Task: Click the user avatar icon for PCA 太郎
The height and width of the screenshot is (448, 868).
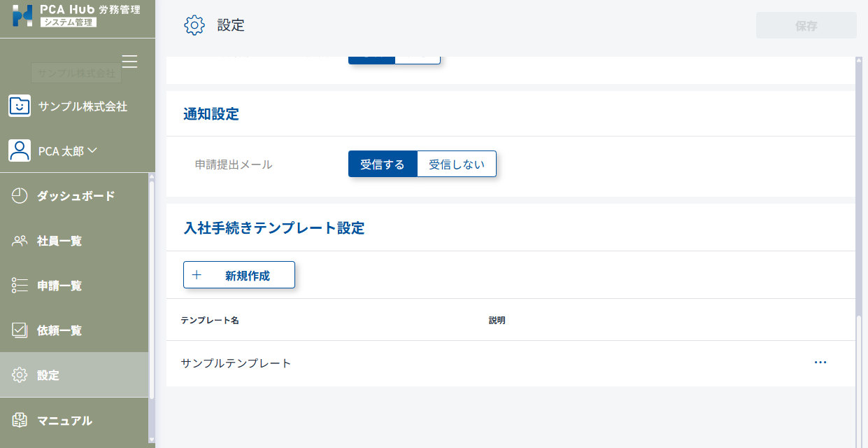Action: [x=20, y=150]
